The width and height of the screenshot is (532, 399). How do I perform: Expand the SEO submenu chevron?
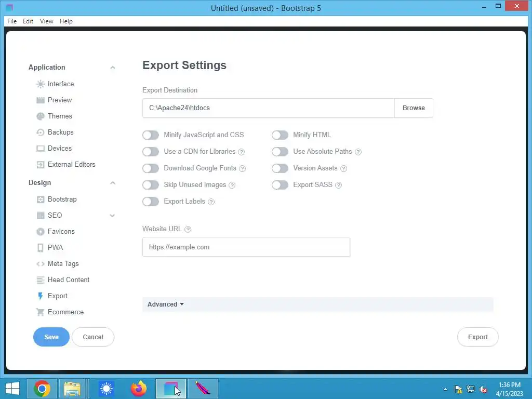[112, 216]
